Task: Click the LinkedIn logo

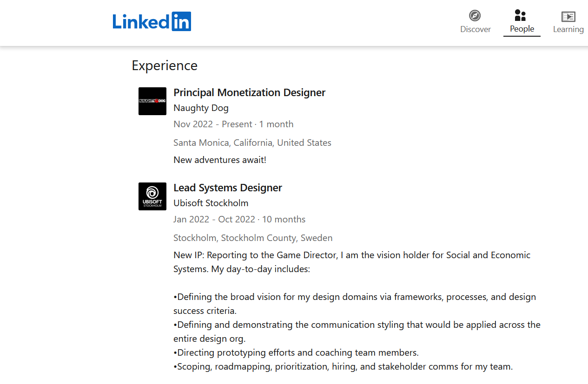Action: (152, 21)
